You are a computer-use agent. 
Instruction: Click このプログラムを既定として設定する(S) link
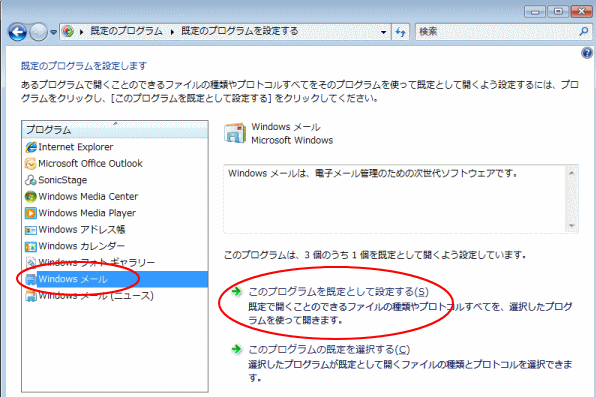(x=338, y=292)
